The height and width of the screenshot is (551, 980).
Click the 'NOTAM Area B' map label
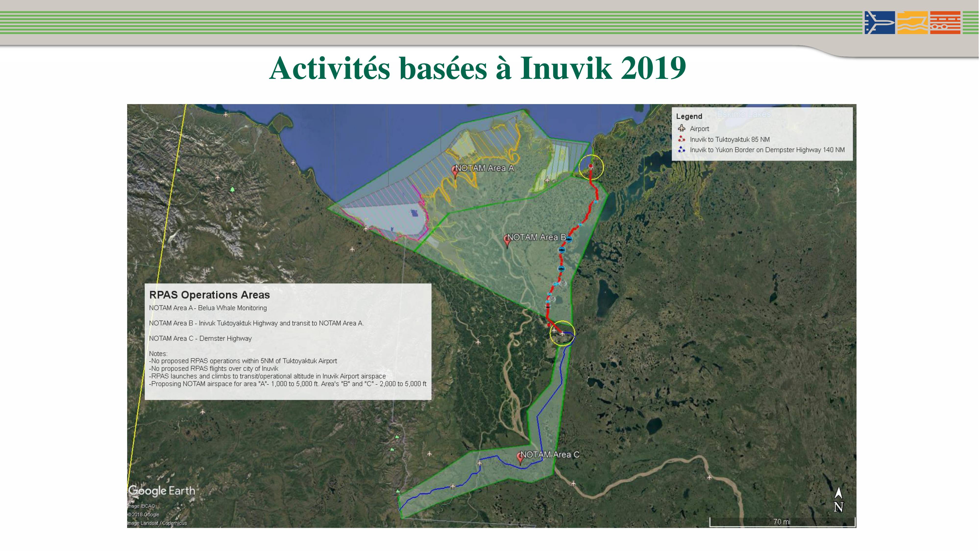[x=537, y=237]
